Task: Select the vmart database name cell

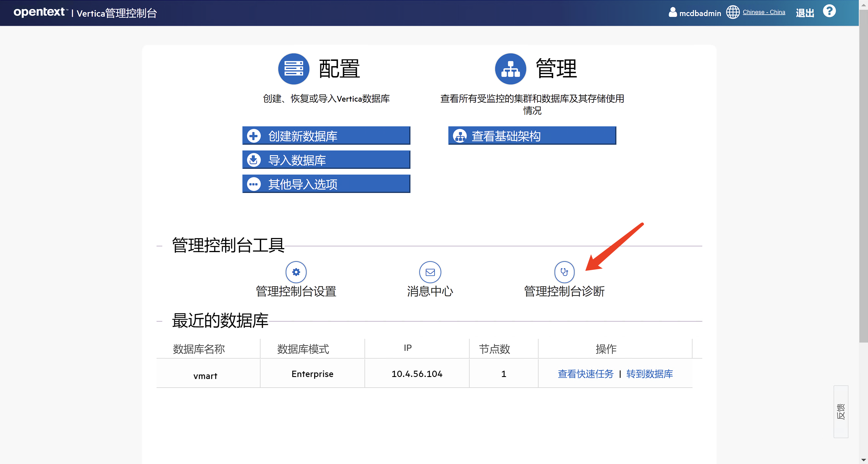Action: [205, 376]
